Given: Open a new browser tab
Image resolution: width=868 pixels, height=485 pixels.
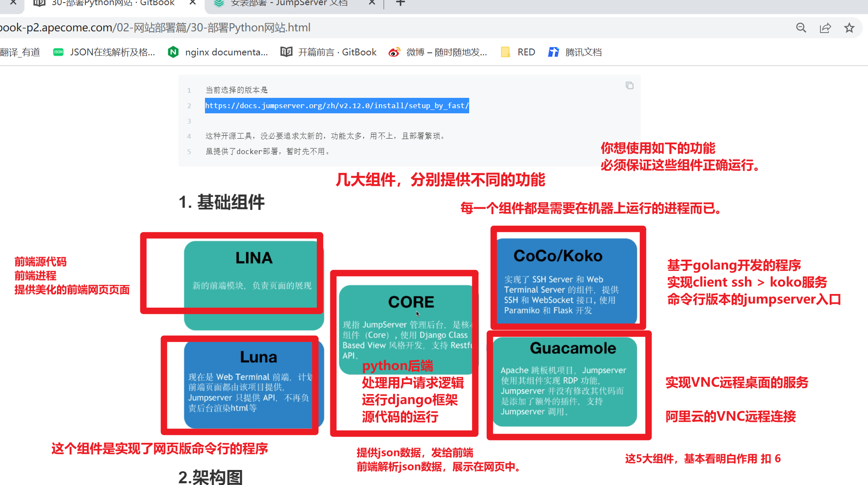Looking at the screenshot, I should [400, 3].
